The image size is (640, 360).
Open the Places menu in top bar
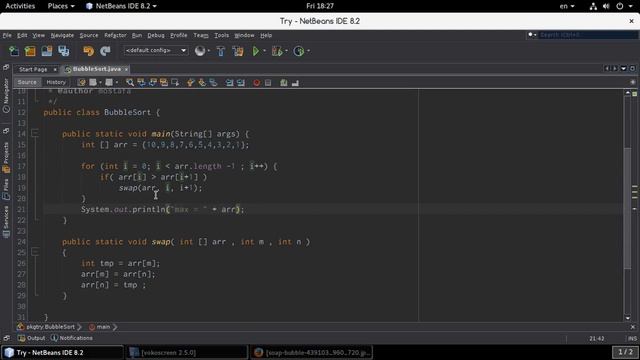tap(61, 6)
